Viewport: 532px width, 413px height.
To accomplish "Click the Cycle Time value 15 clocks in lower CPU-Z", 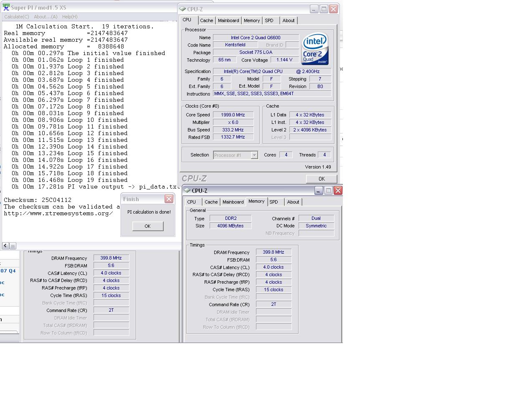I will click(x=274, y=290).
